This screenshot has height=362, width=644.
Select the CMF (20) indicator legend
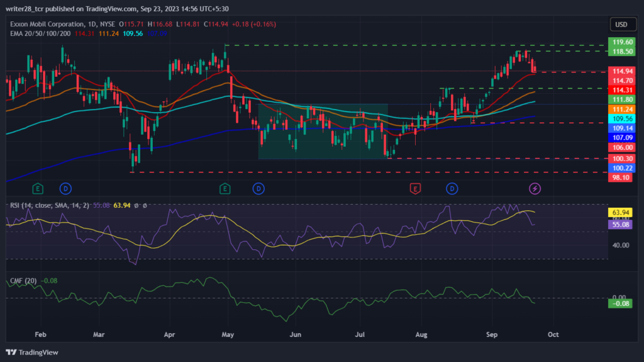23,281
